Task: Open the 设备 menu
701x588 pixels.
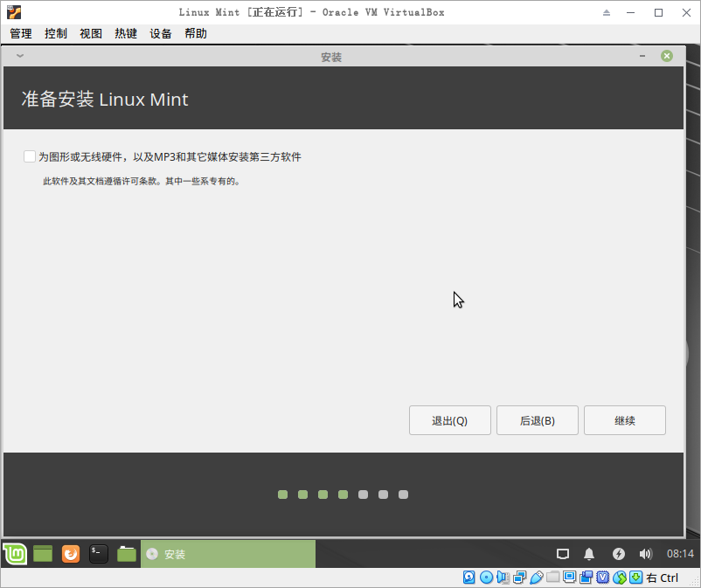Action: (x=160, y=33)
